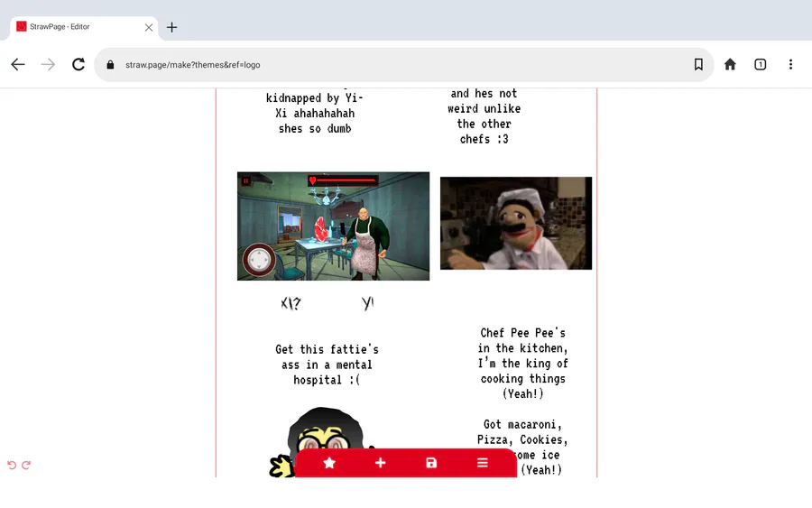Open the hamburger menu in red toolbar
The height and width of the screenshot is (508, 812).
(482, 463)
